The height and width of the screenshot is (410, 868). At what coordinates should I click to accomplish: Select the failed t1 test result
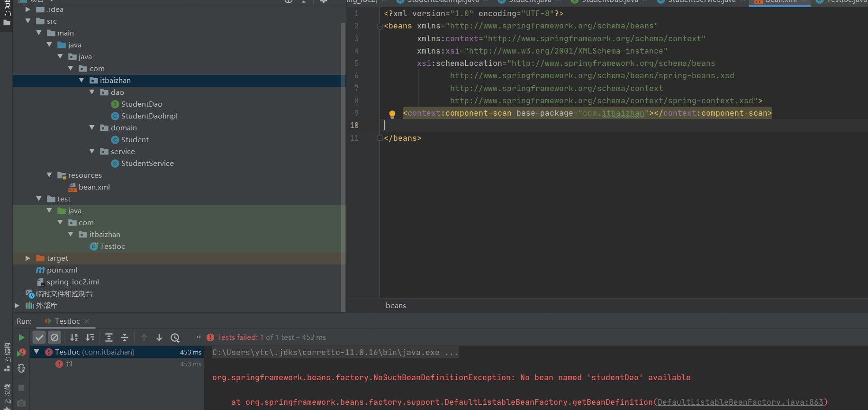[x=69, y=364]
